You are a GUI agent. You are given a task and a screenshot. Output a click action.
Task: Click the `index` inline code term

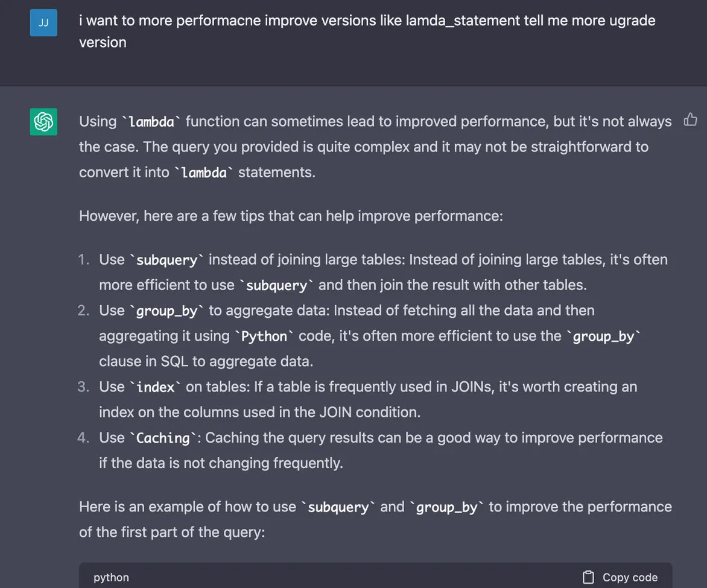tap(155, 387)
